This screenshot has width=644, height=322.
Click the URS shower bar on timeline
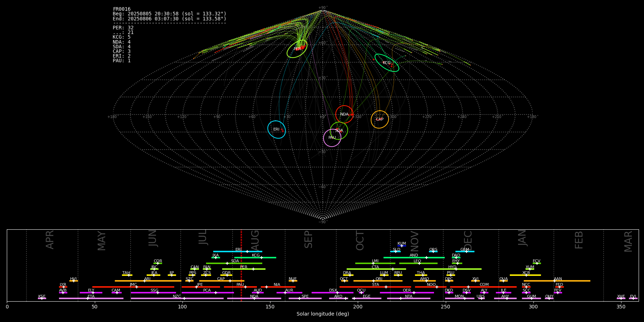pos(482,298)
